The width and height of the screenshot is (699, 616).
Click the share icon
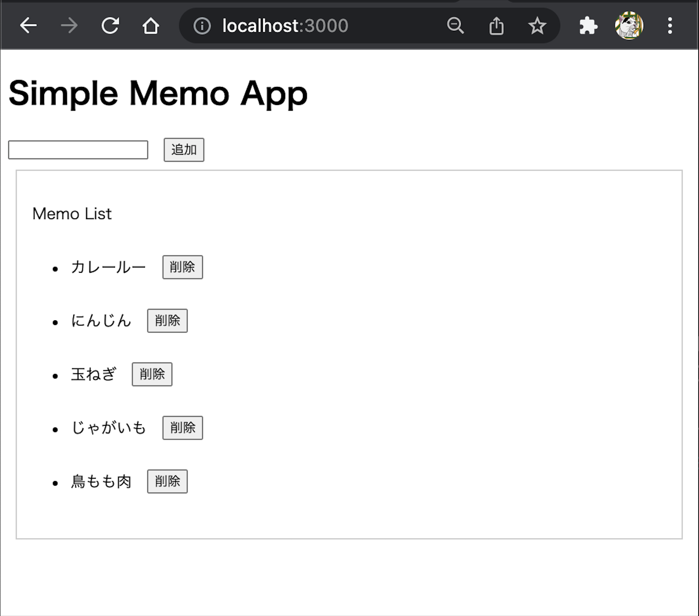click(x=496, y=25)
